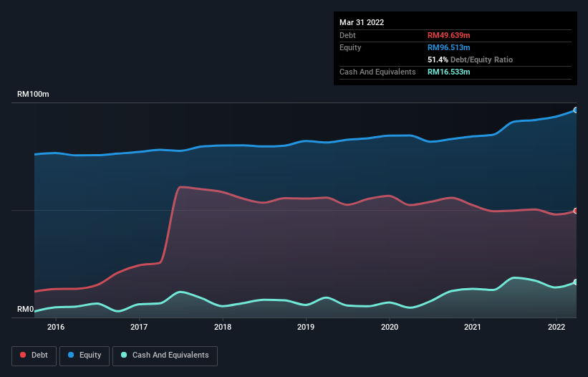Click the 2021 x-axis label
Viewport: 588px width, 377px height.
tap(473, 327)
